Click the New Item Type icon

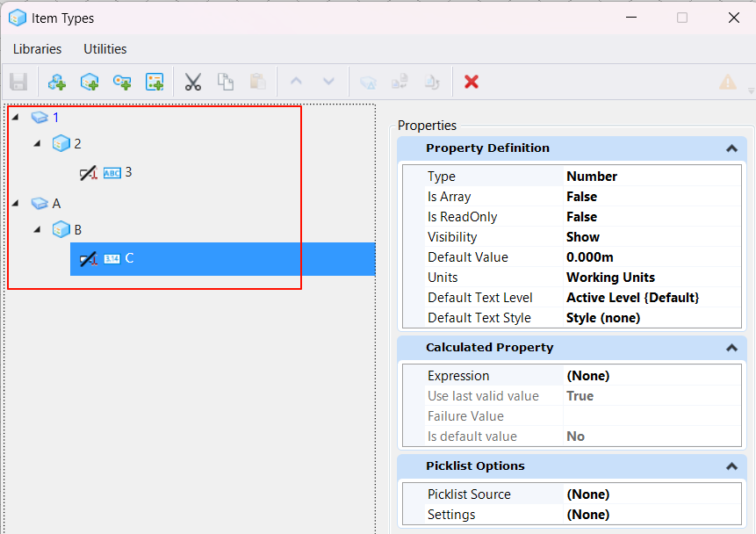[x=90, y=82]
